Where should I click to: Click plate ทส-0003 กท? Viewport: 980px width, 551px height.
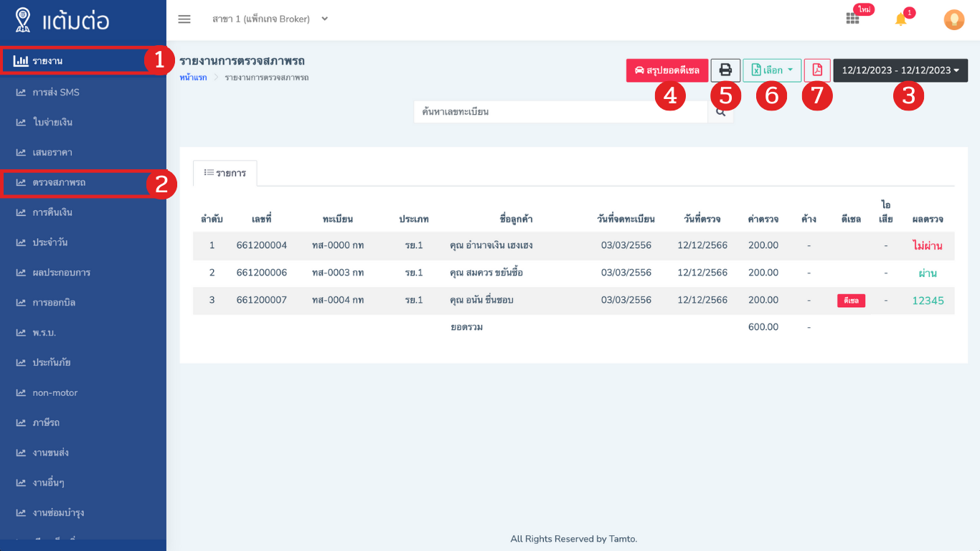click(338, 273)
